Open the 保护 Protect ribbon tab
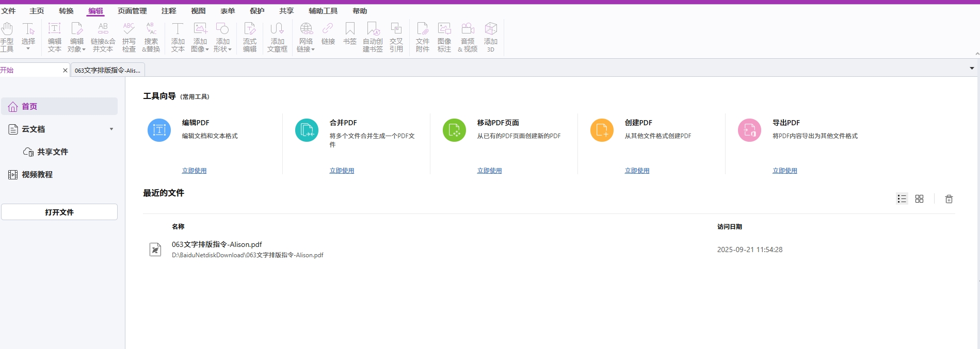This screenshot has height=349, width=980. pos(257,11)
